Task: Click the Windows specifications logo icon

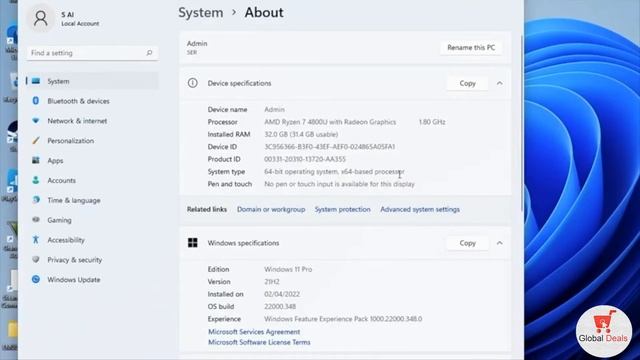Action: pyautogui.click(x=193, y=243)
